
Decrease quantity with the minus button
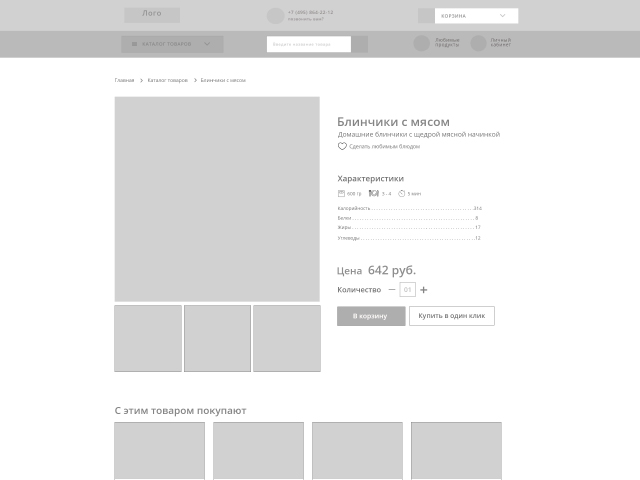(x=392, y=290)
